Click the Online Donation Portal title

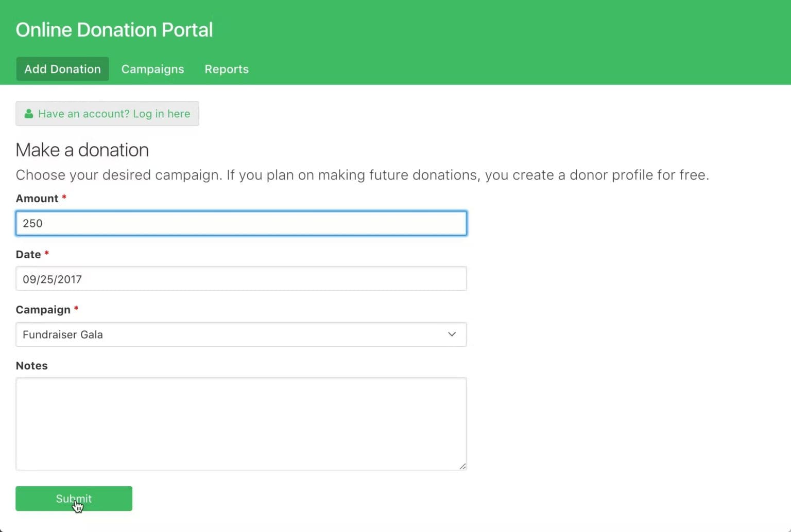(114, 30)
